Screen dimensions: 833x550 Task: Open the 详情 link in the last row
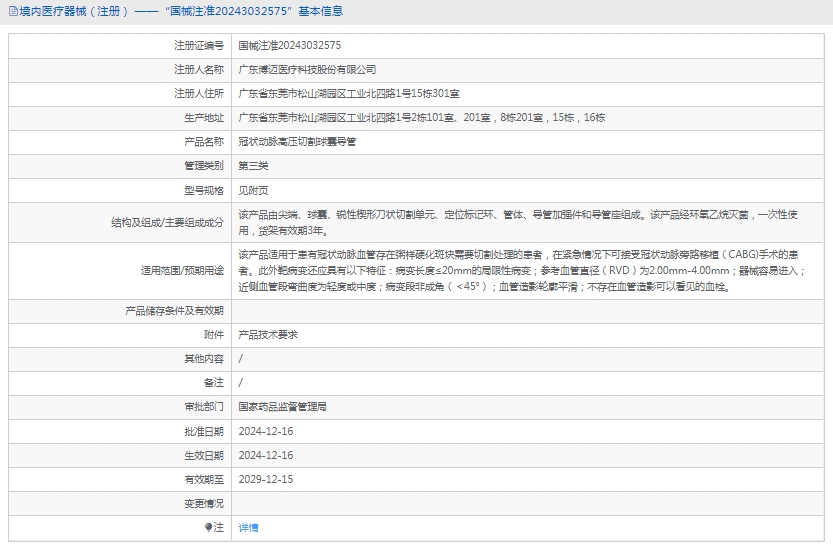[248, 527]
